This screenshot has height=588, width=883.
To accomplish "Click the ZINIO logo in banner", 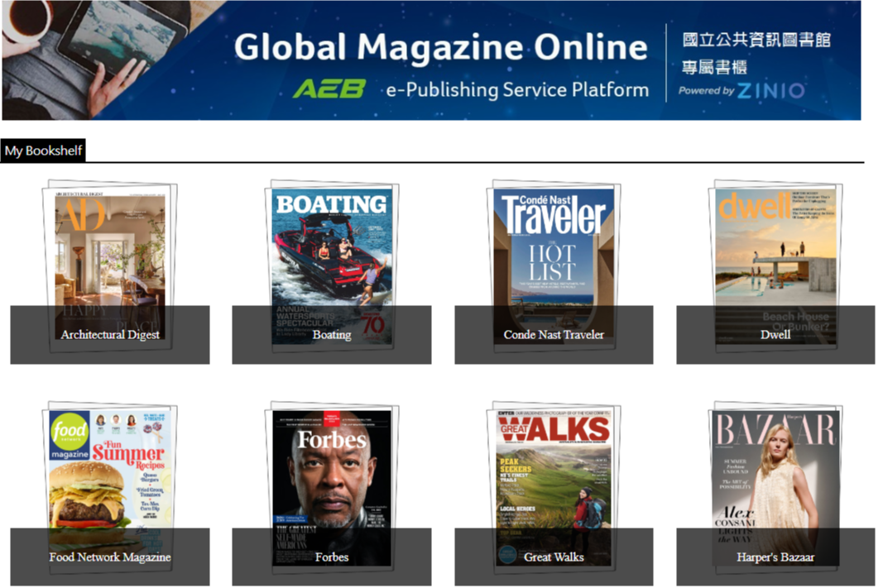I will [x=771, y=91].
